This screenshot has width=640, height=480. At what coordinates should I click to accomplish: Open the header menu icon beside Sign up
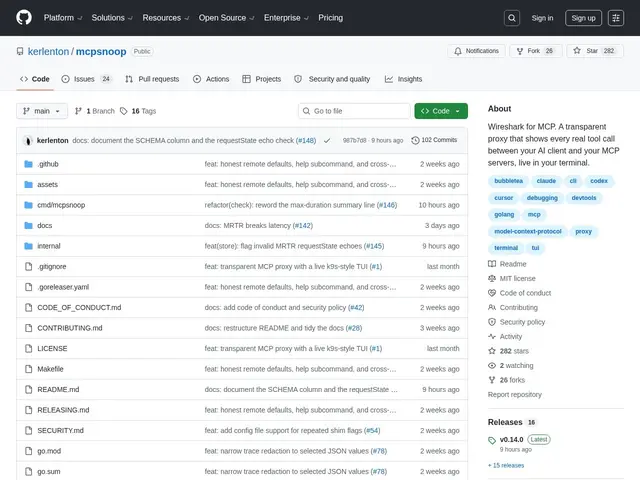point(616,18)
